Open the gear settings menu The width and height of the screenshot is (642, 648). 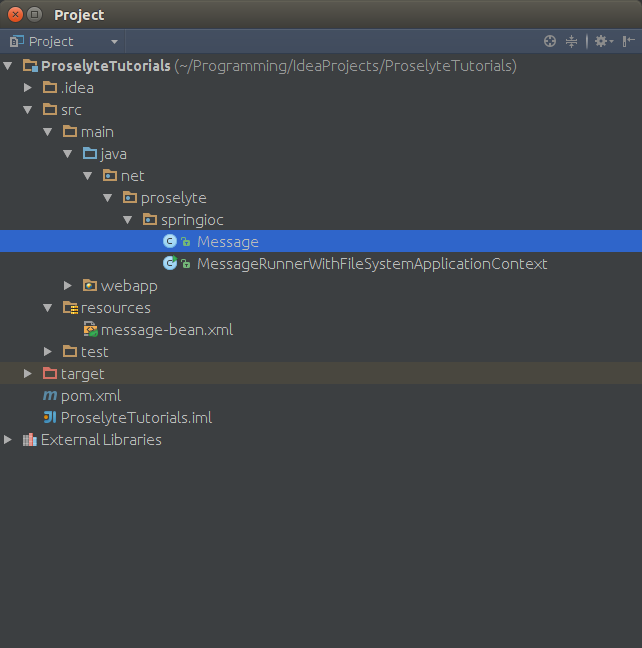[x=600, y=41]
